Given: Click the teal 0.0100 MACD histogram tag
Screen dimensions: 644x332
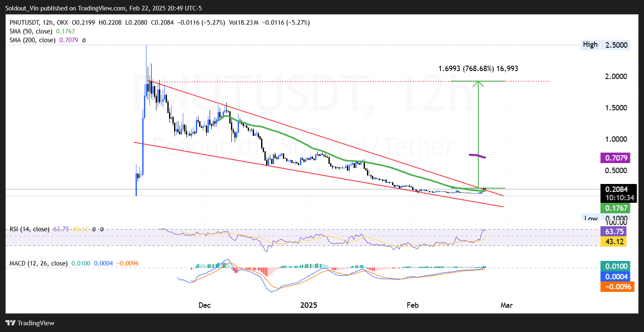Looking at the screenshot, I should tap(615, 267).
